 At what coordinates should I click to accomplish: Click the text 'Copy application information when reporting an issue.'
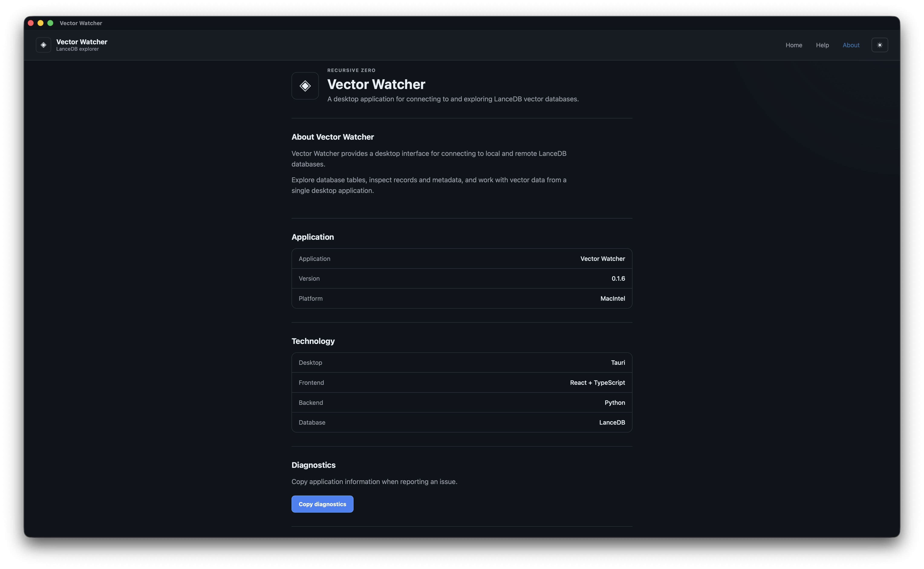pyautogui.click(x=374, y=482)
